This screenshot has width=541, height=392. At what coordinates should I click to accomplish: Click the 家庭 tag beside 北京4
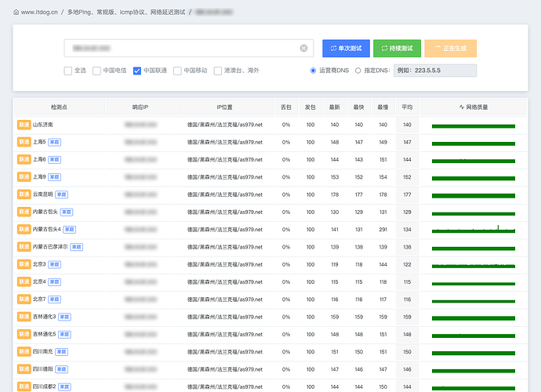pos(55,282)
